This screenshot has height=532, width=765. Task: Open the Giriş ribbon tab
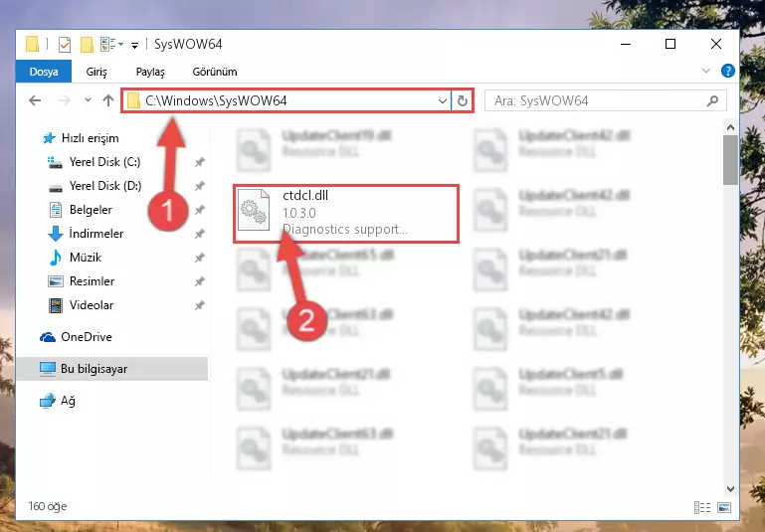(96, 72)
